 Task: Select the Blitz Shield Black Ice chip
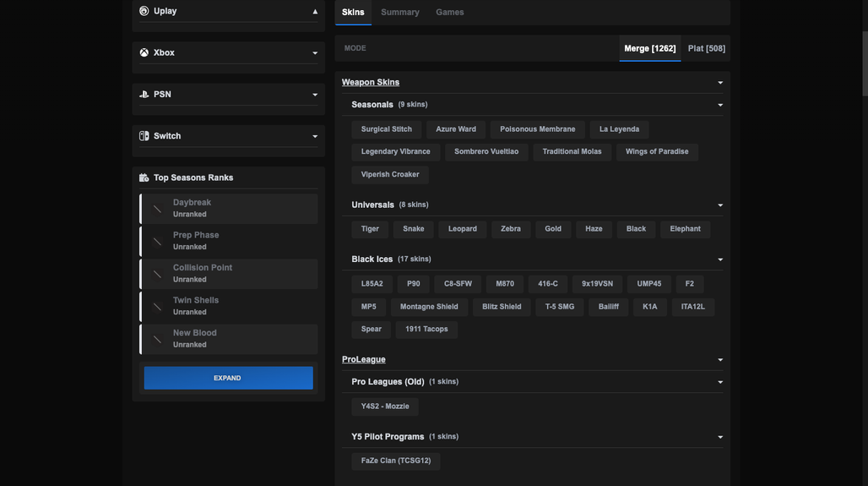(502, 307)
